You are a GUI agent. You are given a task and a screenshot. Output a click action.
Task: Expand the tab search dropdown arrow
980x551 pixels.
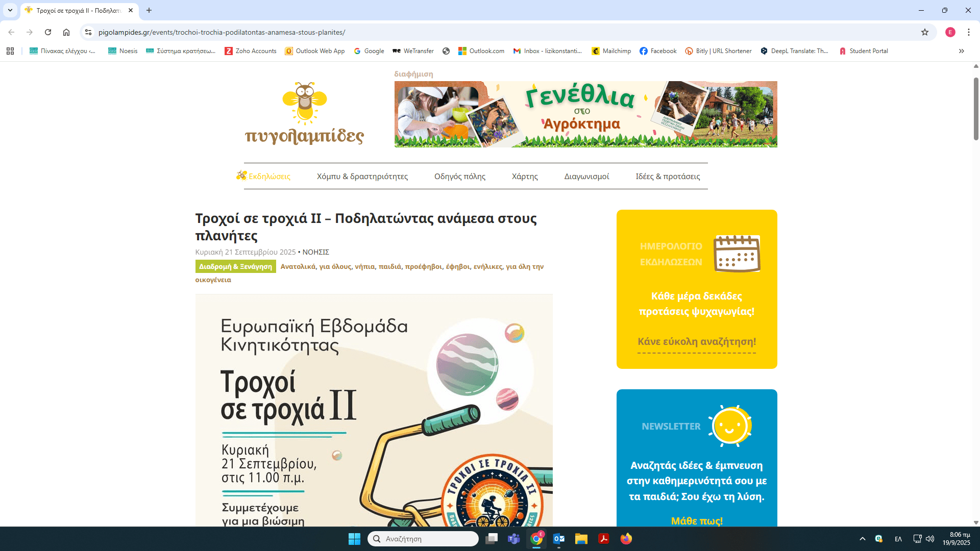click(10, 10)
